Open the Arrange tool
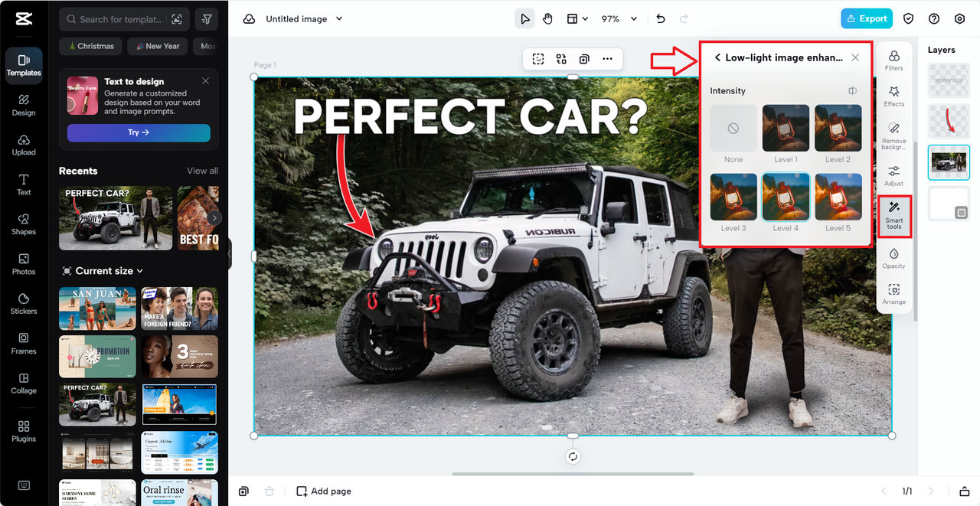 (893, 294)
